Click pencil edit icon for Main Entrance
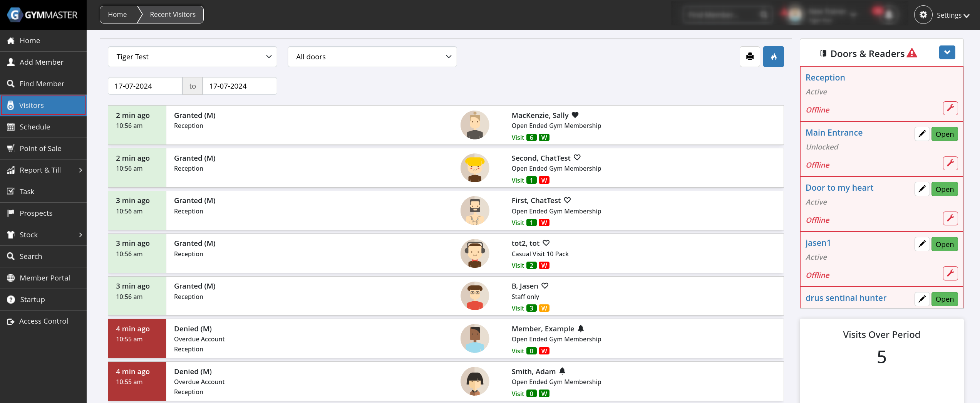 (x=922, y=134)
